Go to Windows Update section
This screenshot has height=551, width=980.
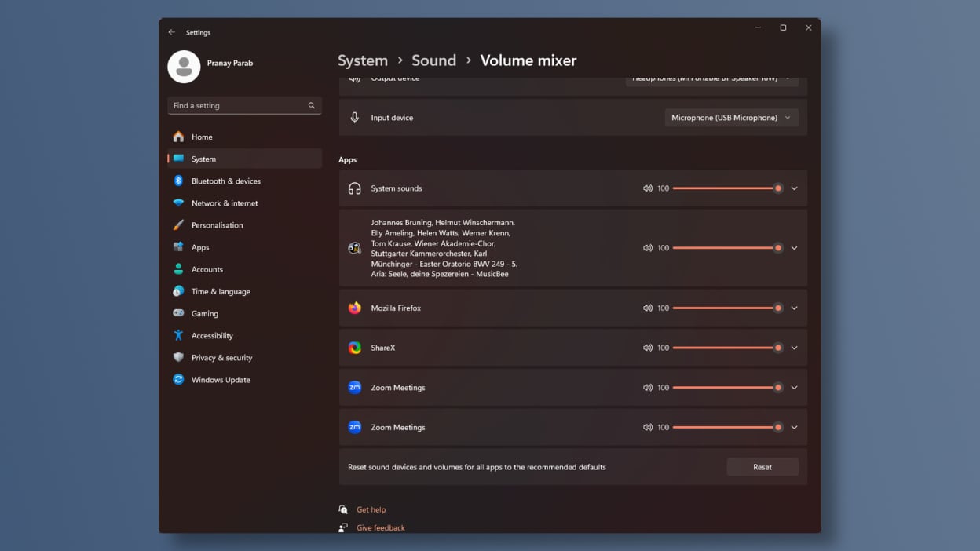[221, 380]
